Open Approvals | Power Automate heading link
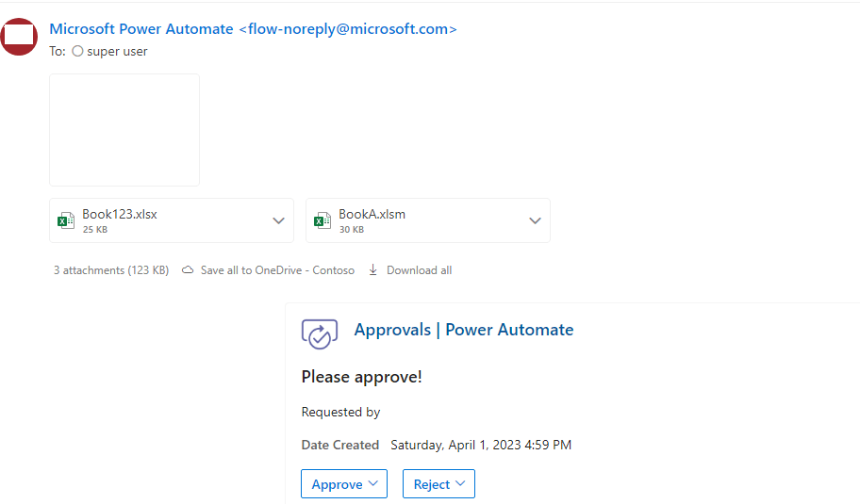This screenshot has width=860, height=504. 463,330
